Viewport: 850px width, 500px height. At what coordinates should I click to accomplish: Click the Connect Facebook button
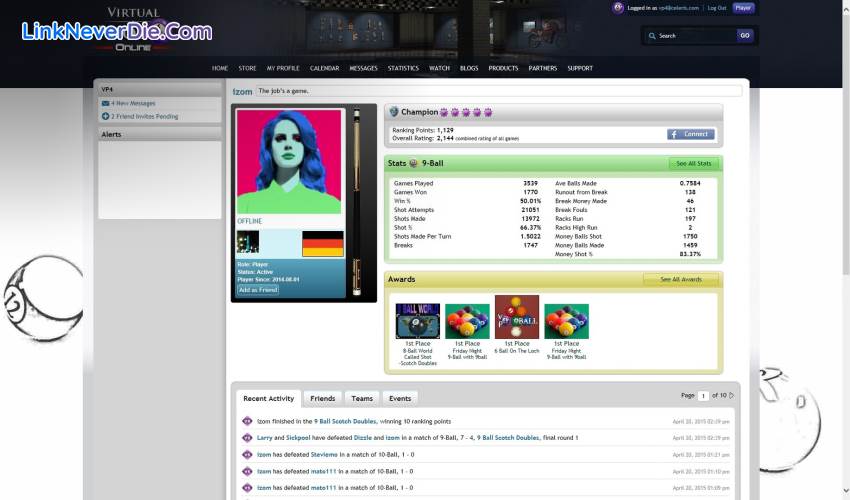(x=691, y=134)
